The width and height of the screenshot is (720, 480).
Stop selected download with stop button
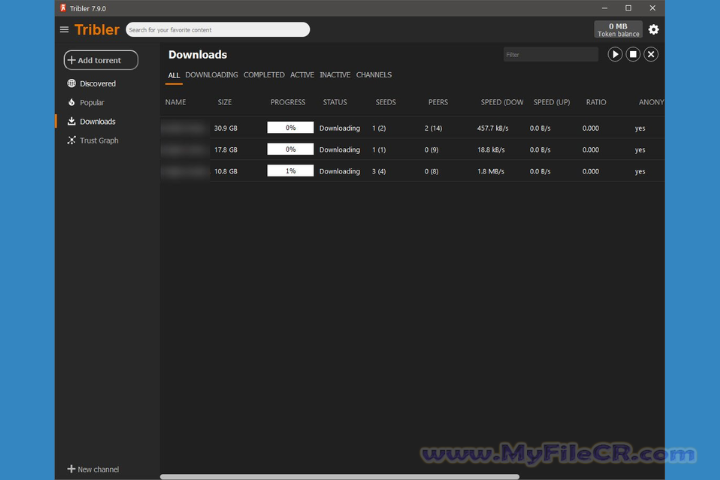[633, 55]
